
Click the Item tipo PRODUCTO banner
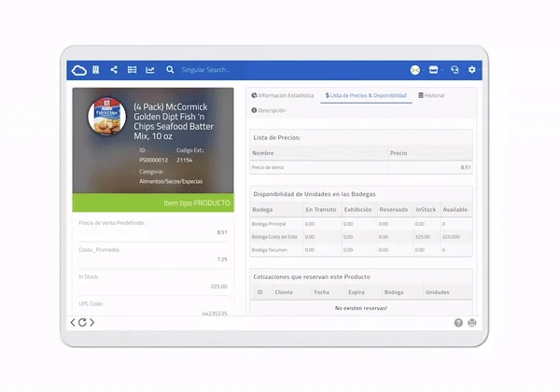(x=153, y=203)
